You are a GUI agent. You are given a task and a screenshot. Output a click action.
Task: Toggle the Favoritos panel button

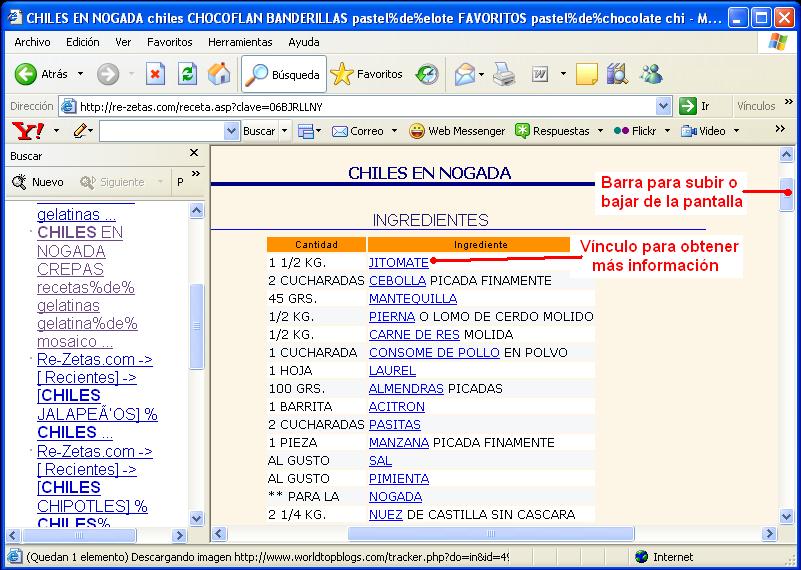[x=367, y=74]
